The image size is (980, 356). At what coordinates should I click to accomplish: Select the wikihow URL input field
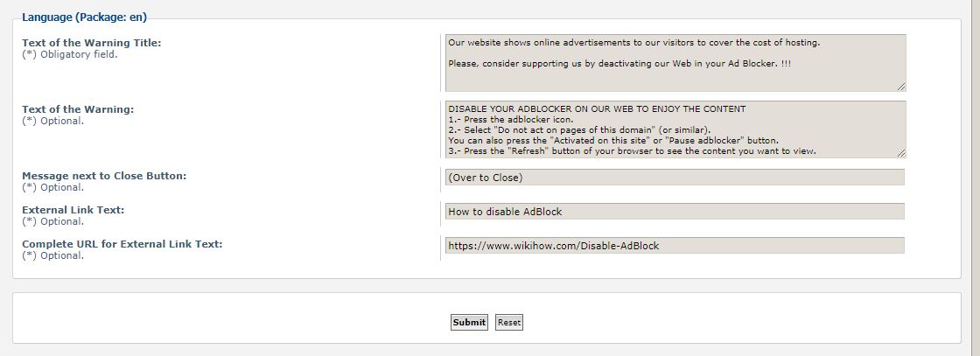(x=674, y=246)
